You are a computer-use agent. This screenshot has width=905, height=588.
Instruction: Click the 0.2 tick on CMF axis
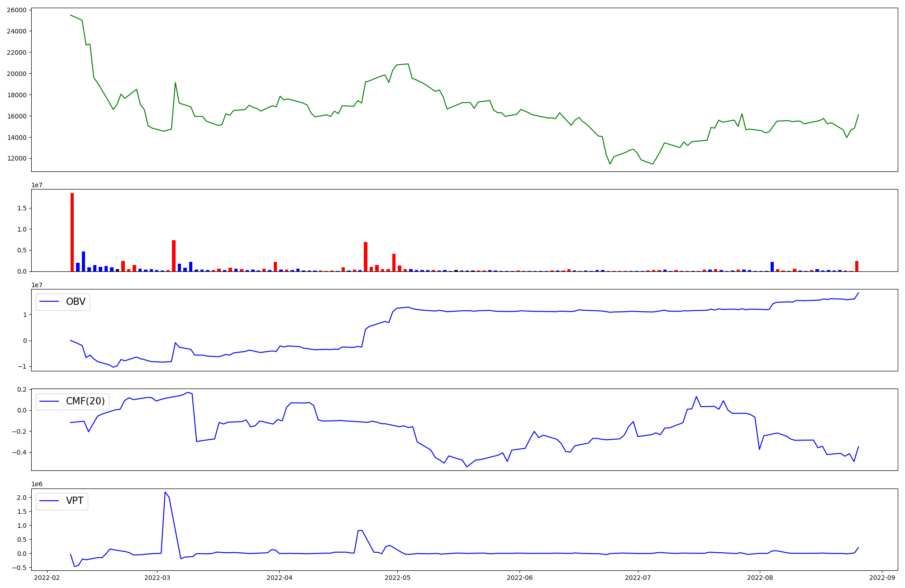(21, 389)
